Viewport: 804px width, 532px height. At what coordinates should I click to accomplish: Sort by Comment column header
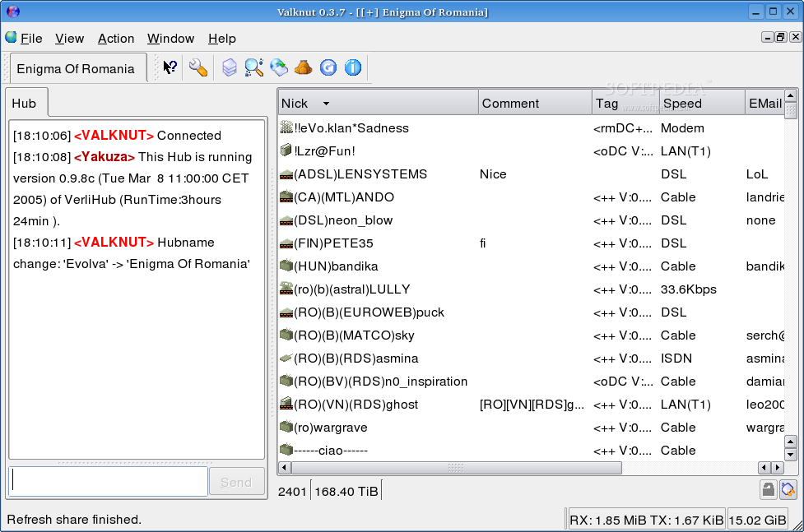coord(536,103)
